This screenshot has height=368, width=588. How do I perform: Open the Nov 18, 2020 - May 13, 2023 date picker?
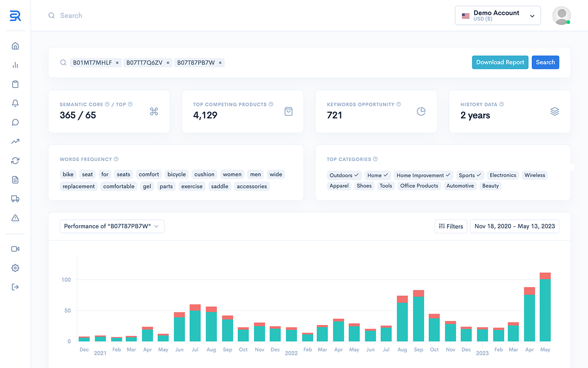tap(514, 226)
